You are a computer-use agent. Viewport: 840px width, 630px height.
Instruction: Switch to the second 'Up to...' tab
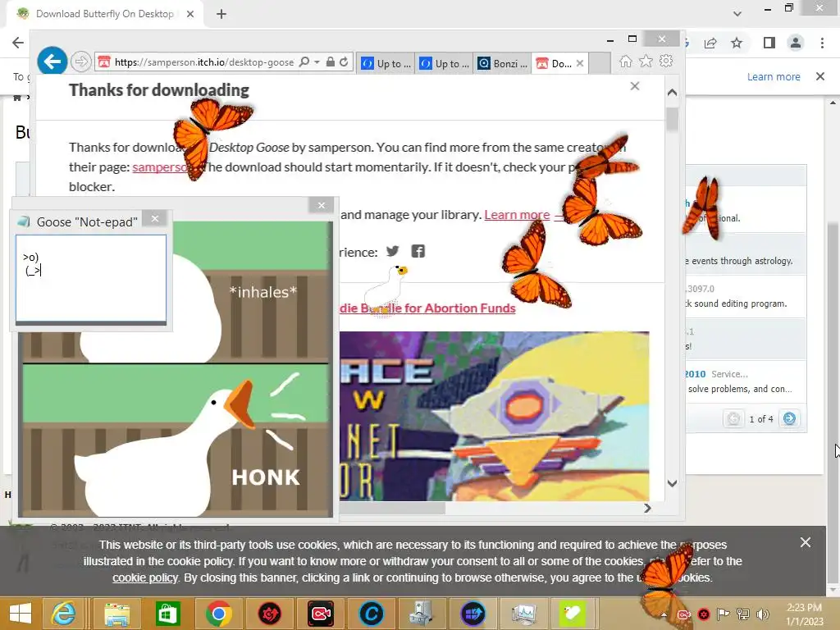pyautogui.click(x=444, y=63)
